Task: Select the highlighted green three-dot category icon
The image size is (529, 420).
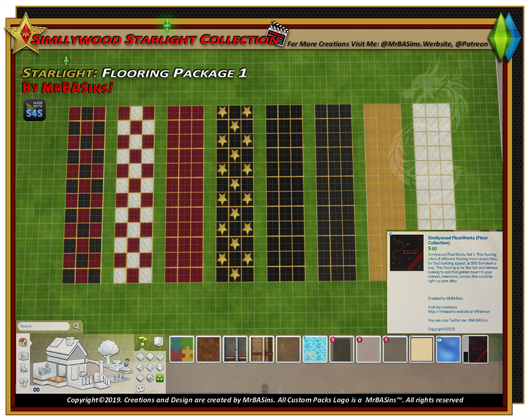Action: 160,378
